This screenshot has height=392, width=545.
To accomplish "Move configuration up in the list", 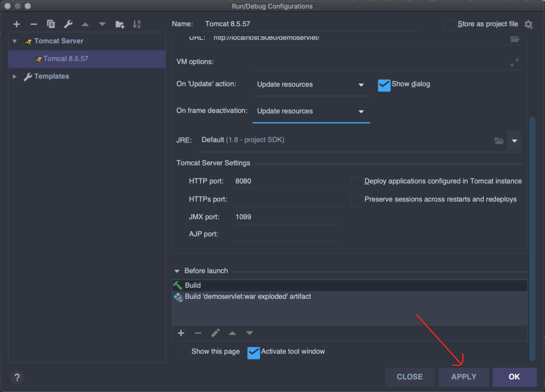I will pos(85,24).
